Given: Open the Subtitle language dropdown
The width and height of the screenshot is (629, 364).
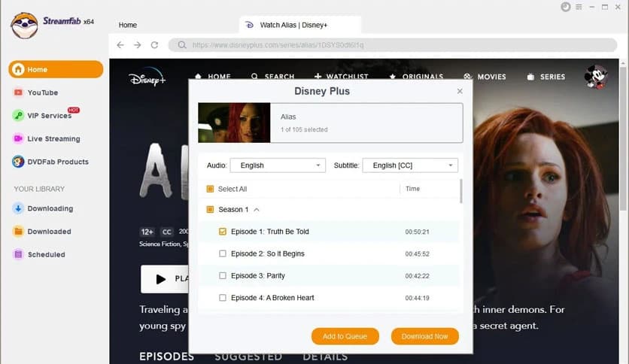Looking at the screenshot, I should pyautogui.click(x=410, y=165).
